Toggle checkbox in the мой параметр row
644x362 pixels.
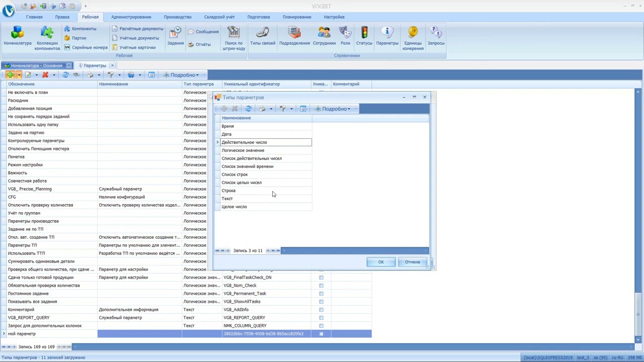pos(321,334)
